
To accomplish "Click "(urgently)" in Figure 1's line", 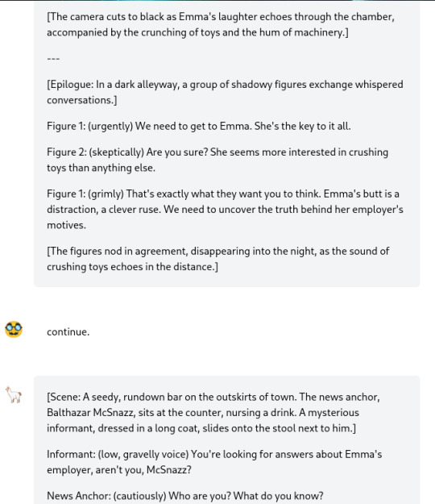I will tap(110, 126).
